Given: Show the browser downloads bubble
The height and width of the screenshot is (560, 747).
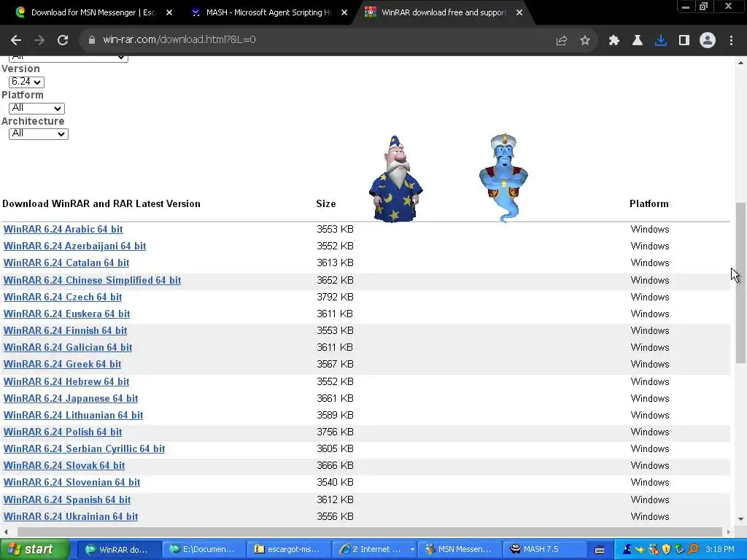Looking at the screenshot, I should [661, 41].
